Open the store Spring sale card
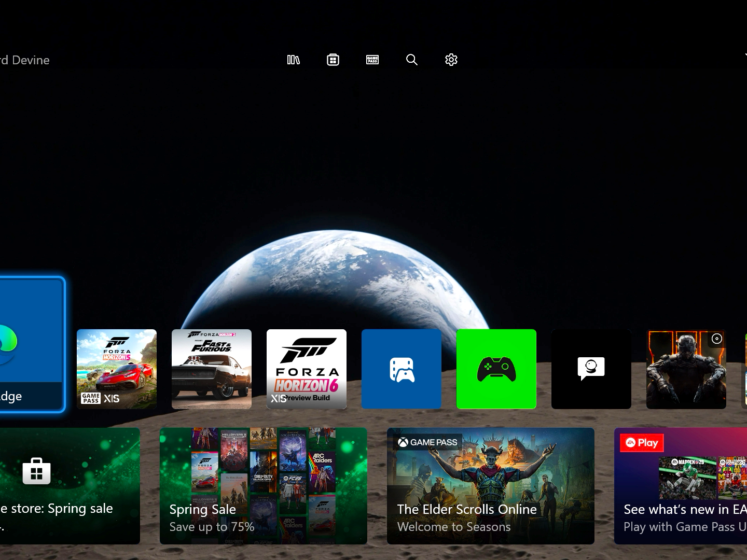747x560 pixels. tap(70, 486)
